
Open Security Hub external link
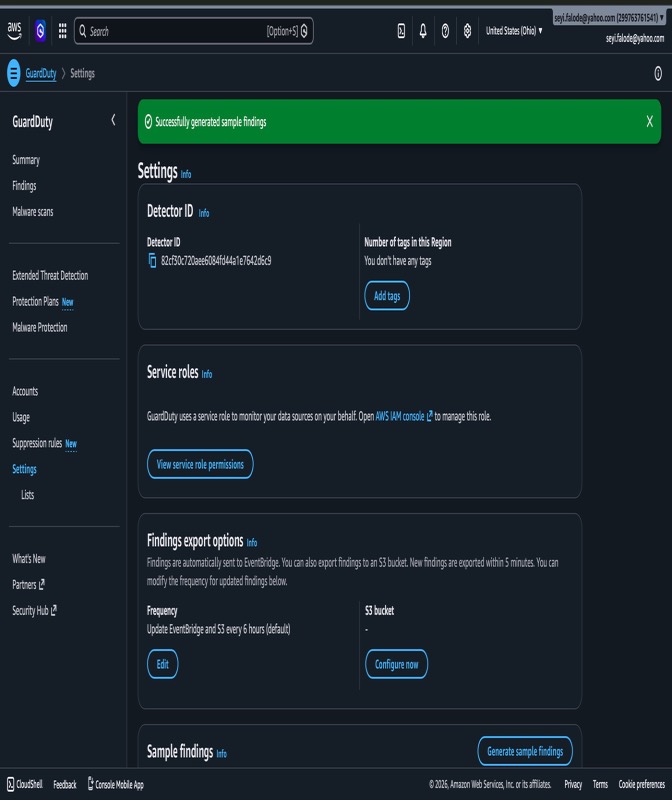[x=35, y=611]
